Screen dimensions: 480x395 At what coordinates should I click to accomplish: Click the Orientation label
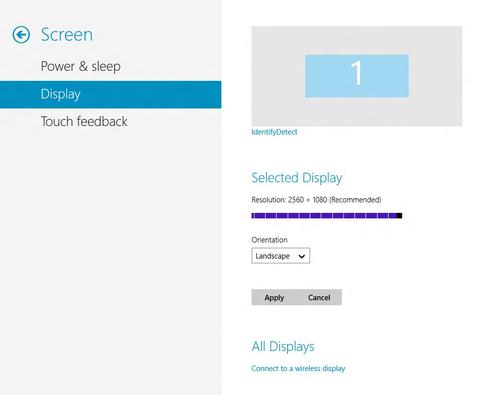coord(269,240)
